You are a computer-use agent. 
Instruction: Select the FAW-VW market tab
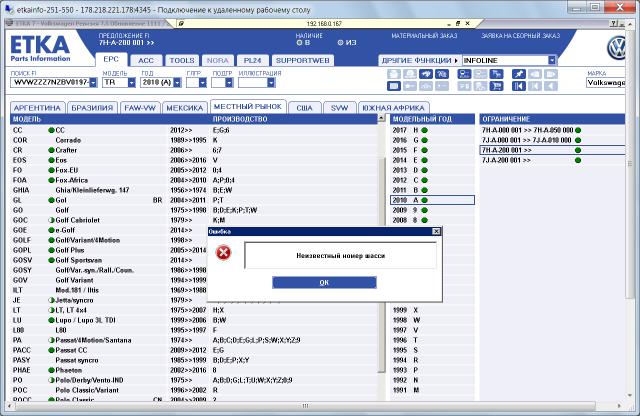tap(140, 108)
